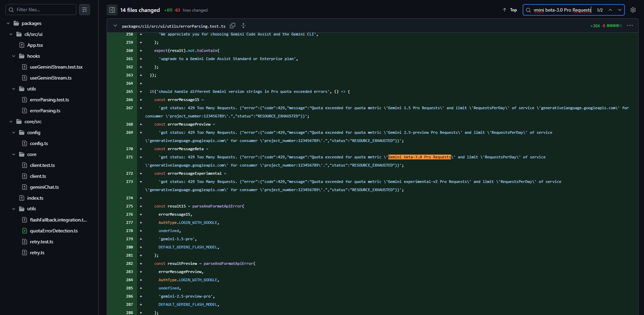Open App.tsx in the file tree
The width and height of the screenshot is (644, 315).
coord(35,45)
